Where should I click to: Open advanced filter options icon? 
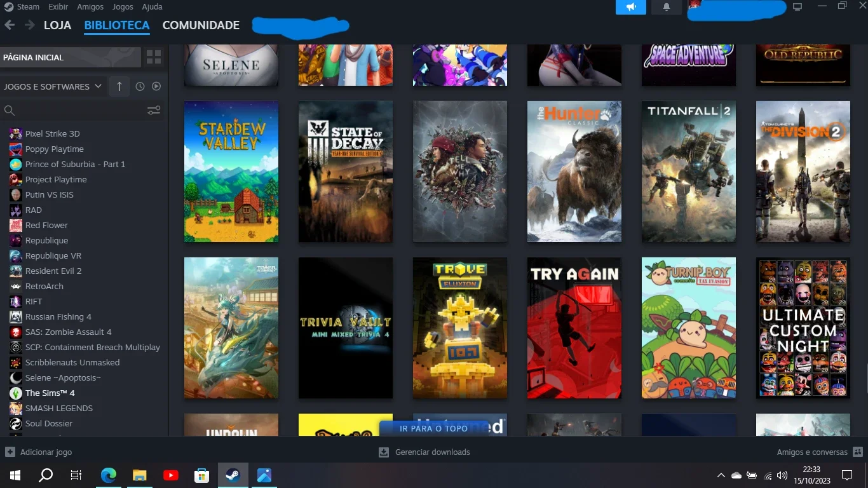point(154,111)
